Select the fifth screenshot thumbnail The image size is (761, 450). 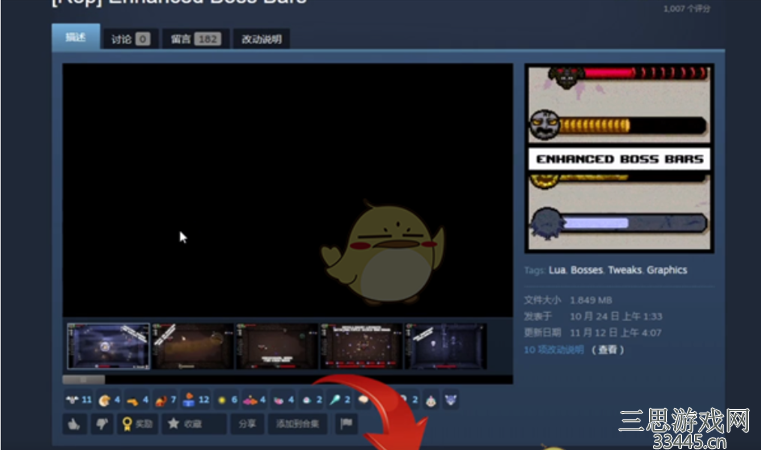coord(446,346)
